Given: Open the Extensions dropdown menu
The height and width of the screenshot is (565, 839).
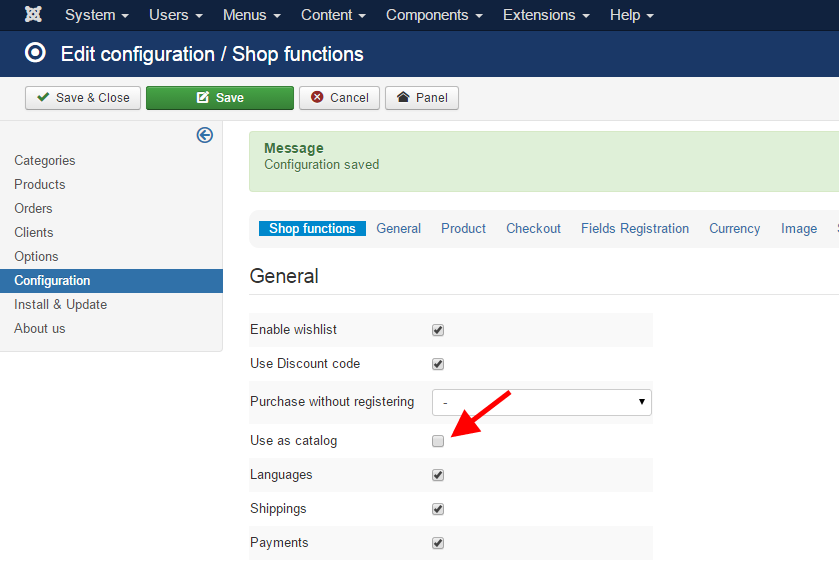Looking at the screenshot, I should [546, 15].
